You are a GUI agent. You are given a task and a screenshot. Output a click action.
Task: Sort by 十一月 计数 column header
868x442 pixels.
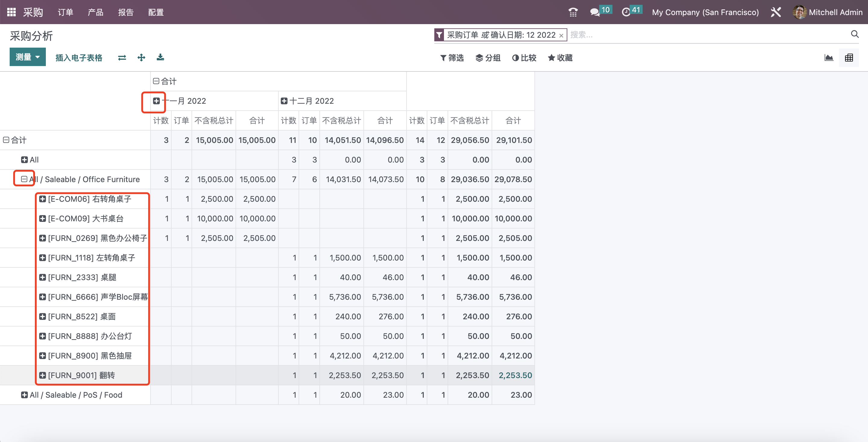[x=161, y=121]
